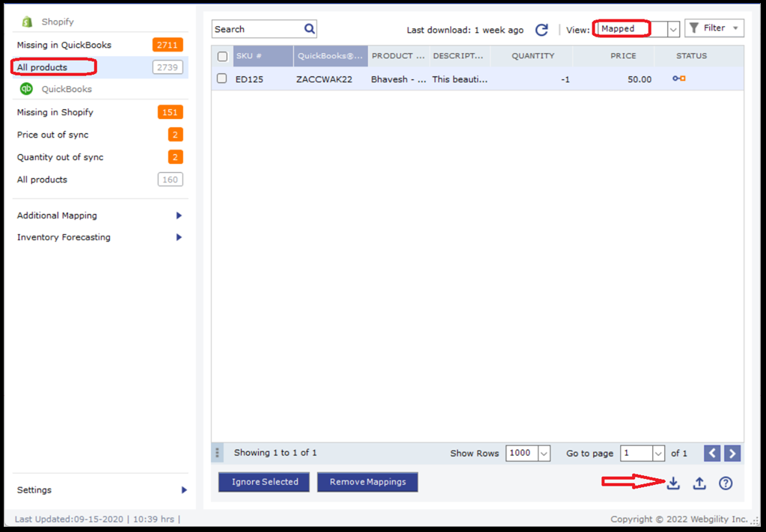
Task: Click the Last Updated status bar text
Action: (x=97, y=519)
